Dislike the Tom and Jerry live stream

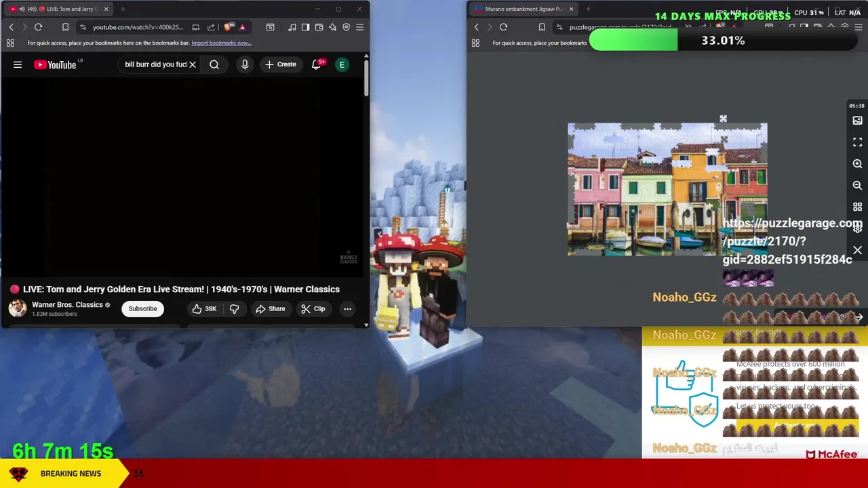click(234, 309)
